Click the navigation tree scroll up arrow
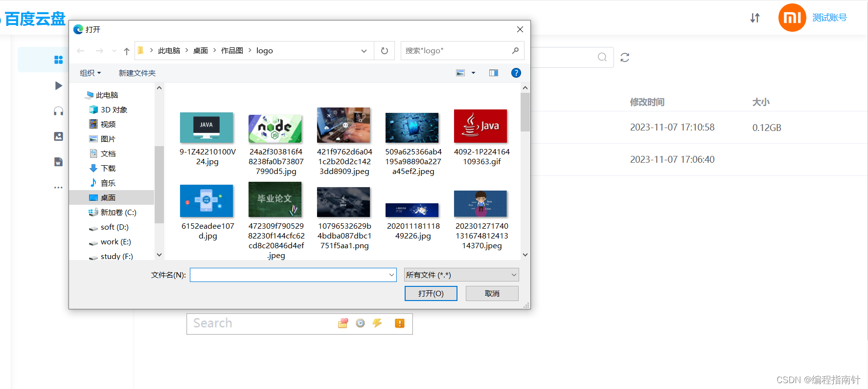 [x=159, y=87]
